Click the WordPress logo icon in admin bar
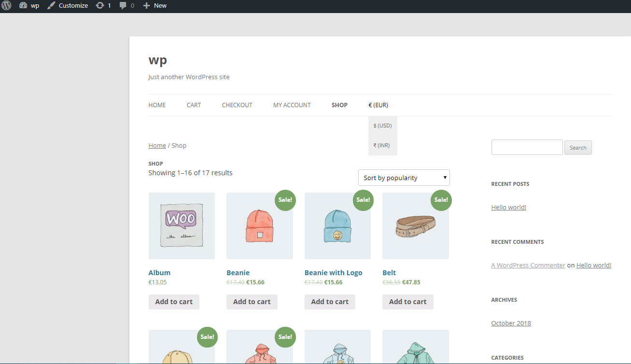631x364 pixels. point(6,6)
